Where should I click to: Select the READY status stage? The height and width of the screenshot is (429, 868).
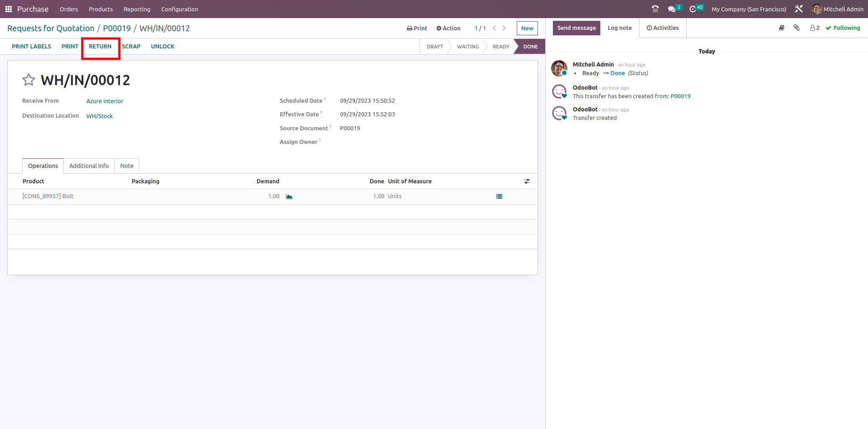[500, 47]
